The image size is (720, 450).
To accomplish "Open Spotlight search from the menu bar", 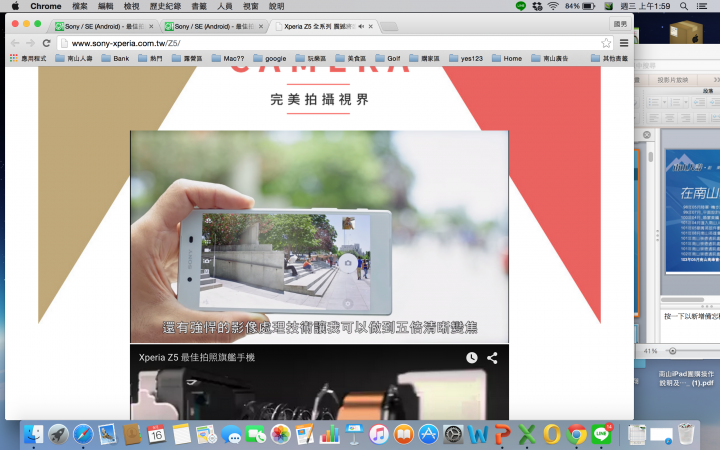I will [684, 6].
